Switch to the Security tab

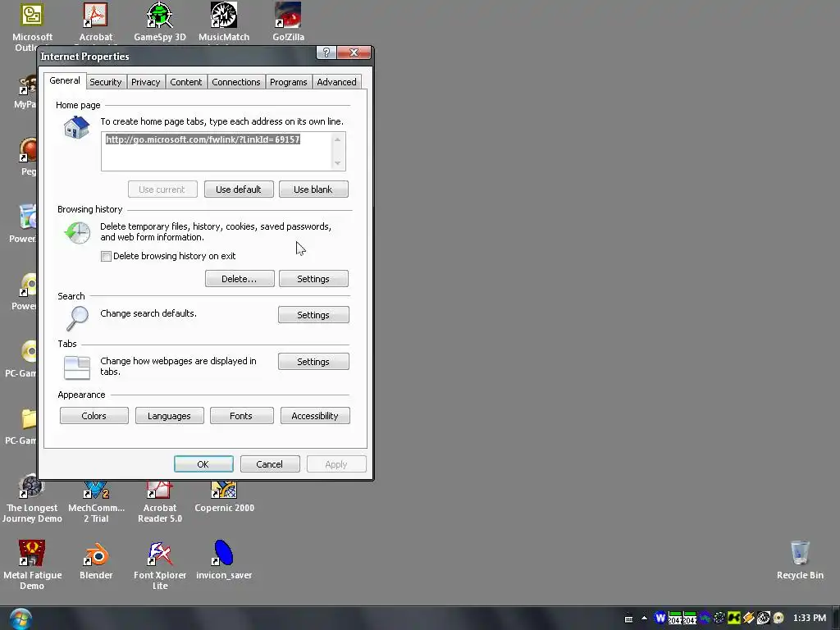tap(106, 82)
